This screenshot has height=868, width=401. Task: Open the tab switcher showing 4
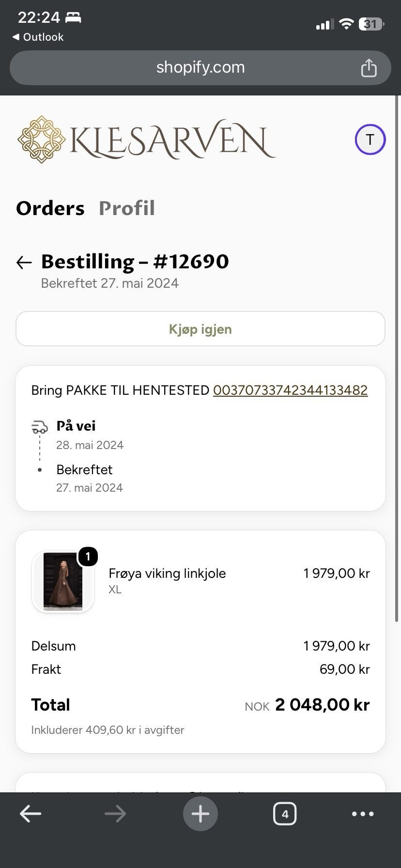(x=285, y=814)
